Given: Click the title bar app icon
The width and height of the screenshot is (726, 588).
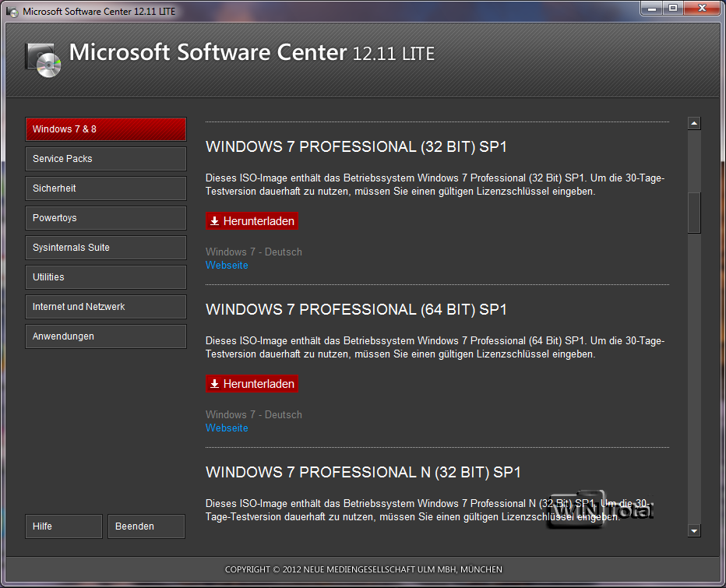Looking at the screenshot, I should click(x=12, y=11).
